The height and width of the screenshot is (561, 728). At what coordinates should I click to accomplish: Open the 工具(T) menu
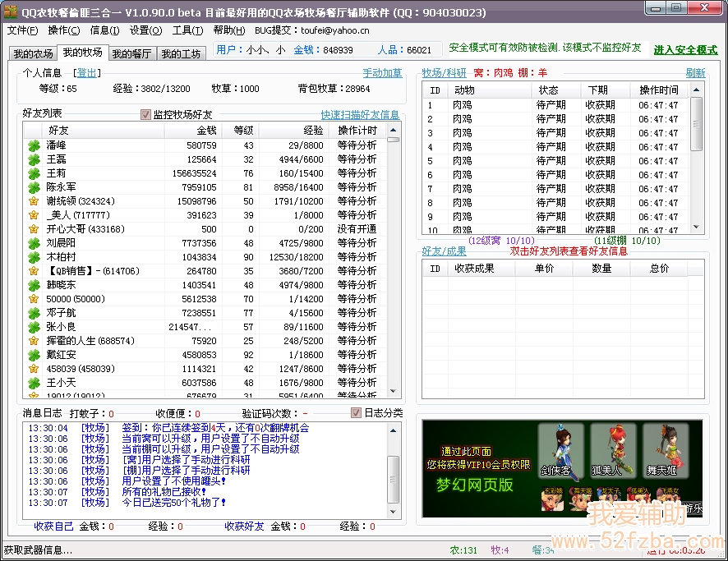pyautogui.click(x=187, y=30)
